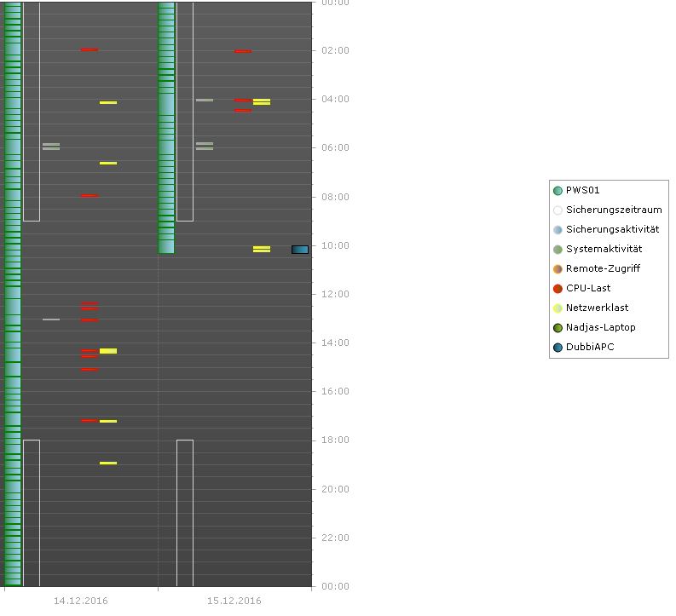Image resolution: width=676 pixels, height=616 pixels.
Task: Click the 14.12.2016 date axis label
Action: point(81,601)
